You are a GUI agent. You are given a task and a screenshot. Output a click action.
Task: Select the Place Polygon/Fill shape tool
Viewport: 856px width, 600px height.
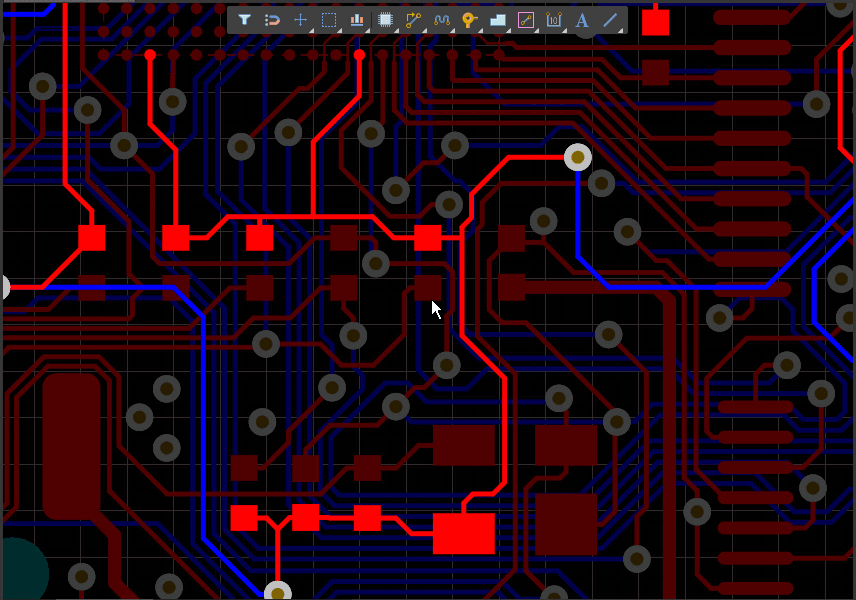pyautogui.click(x=498, y=20)
